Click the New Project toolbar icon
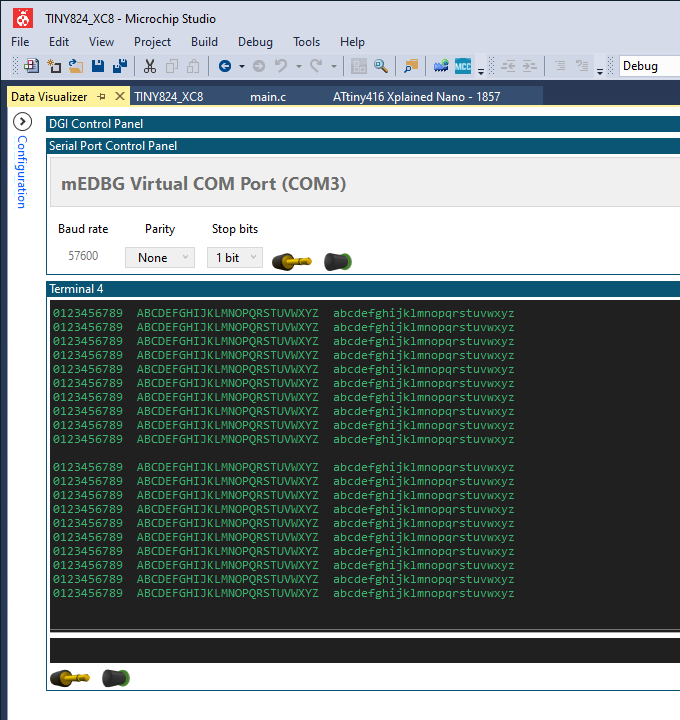Image resolution: width=680 pixels, height=720 pixels. 32,66
